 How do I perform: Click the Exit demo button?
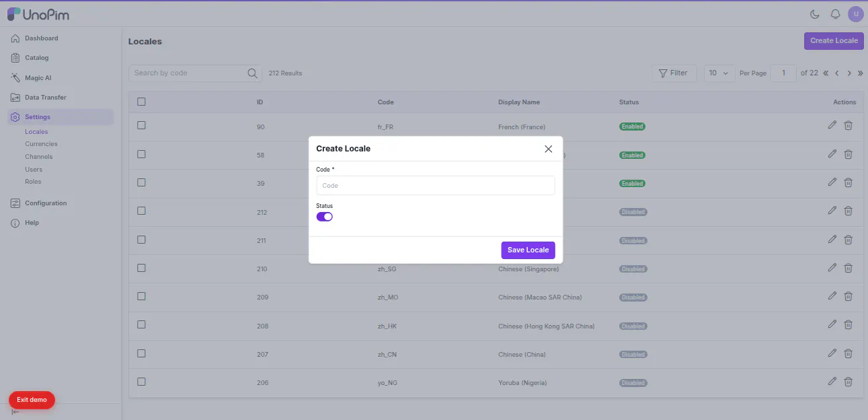pyautogui.click(x=32, y=400)
